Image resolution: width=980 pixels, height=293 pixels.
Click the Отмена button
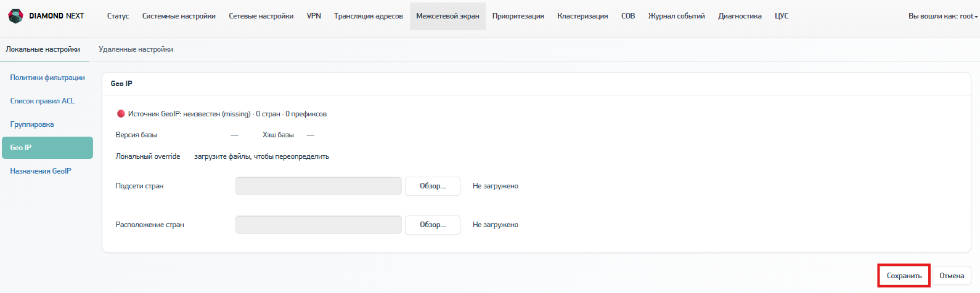click(952, 276)
